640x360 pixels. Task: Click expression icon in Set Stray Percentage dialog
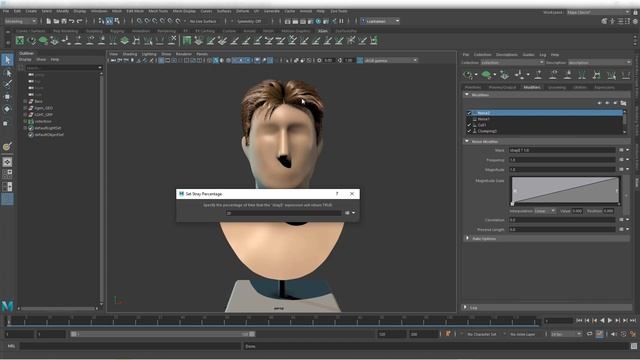tap(347, 213)
